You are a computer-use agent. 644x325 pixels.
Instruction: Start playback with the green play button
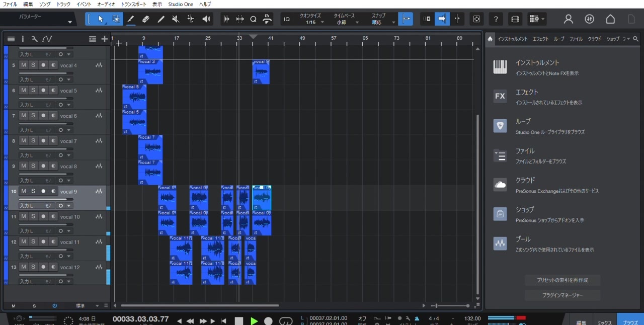pyautogui.click(x=254, y=320)
